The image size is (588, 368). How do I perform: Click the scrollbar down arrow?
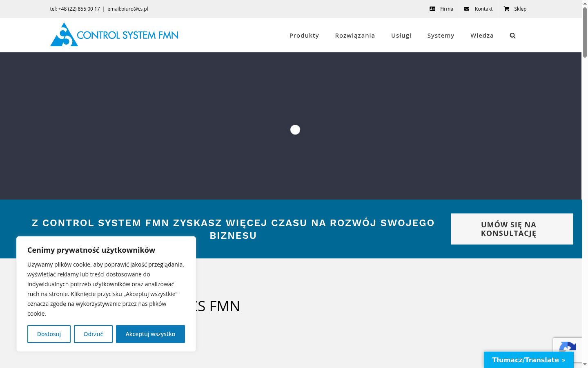[x=585, y=364]
